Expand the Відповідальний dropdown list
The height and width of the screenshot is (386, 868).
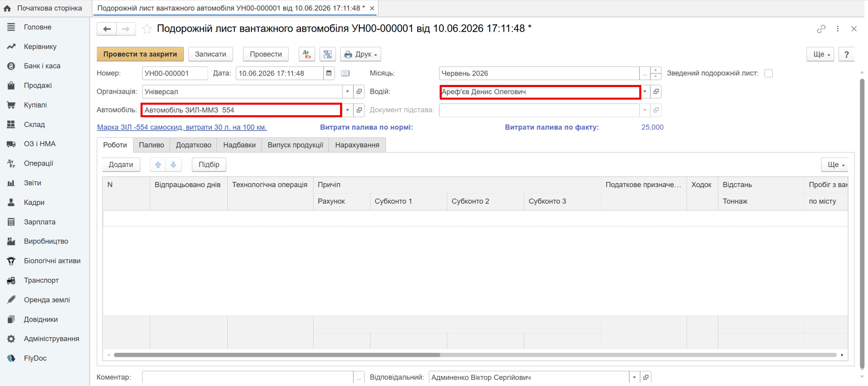634,377
